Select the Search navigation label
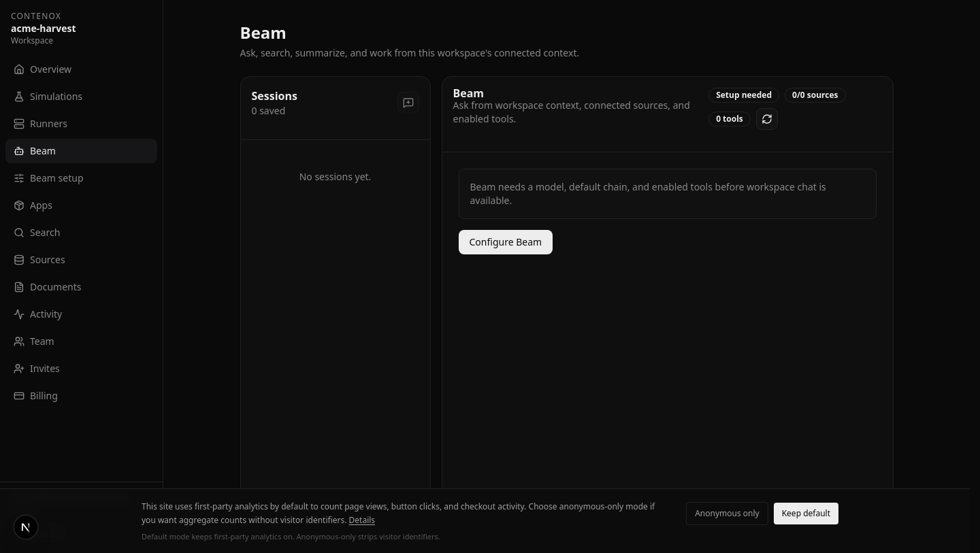Viewport: 980px width, 553px height. click(45, 233)
